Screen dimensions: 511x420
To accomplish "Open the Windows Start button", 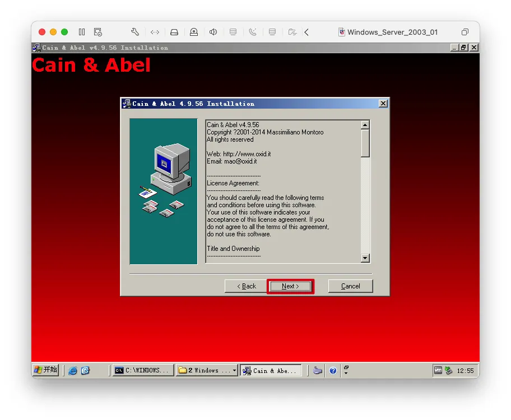I will click(x=45, y=370).
